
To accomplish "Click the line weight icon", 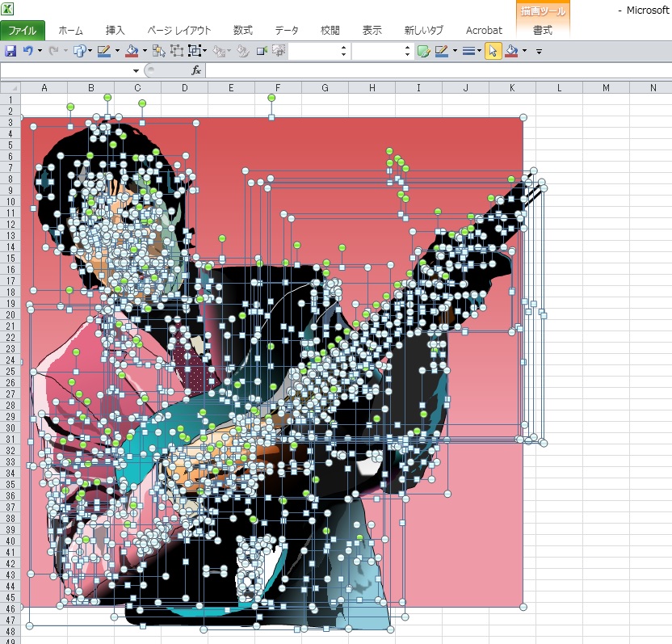I will tap(468, 51).
